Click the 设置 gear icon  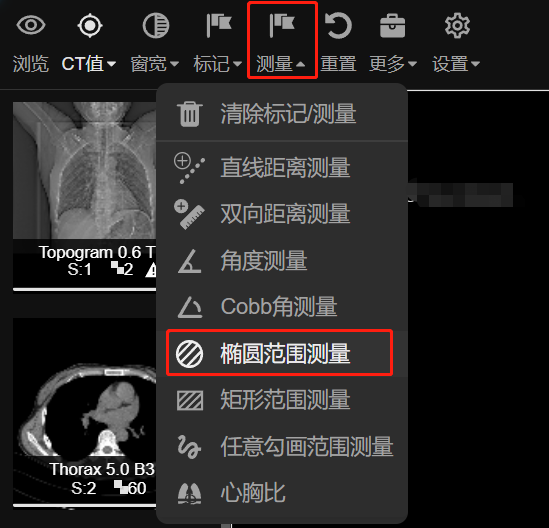[457, 25]
